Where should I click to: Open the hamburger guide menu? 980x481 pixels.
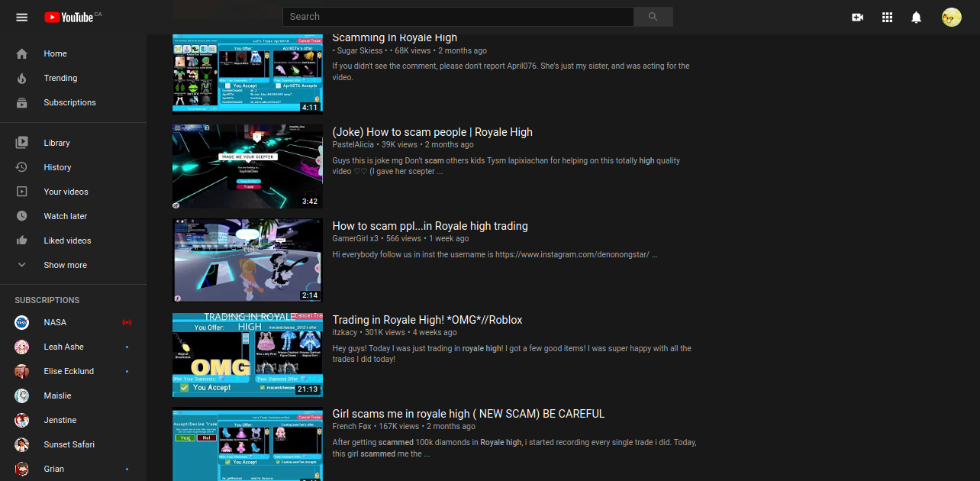pyautogui.click(x=21, y=17)
